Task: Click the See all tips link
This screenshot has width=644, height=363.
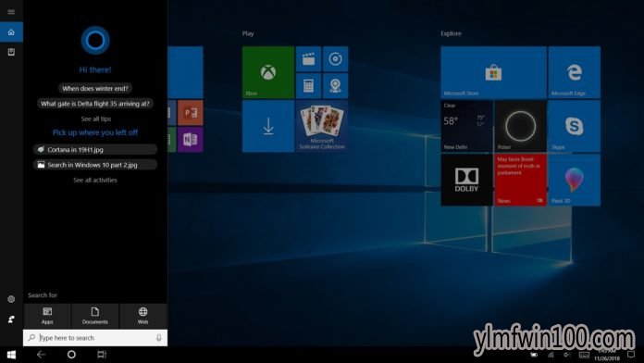Action: [x=95, y=119]
